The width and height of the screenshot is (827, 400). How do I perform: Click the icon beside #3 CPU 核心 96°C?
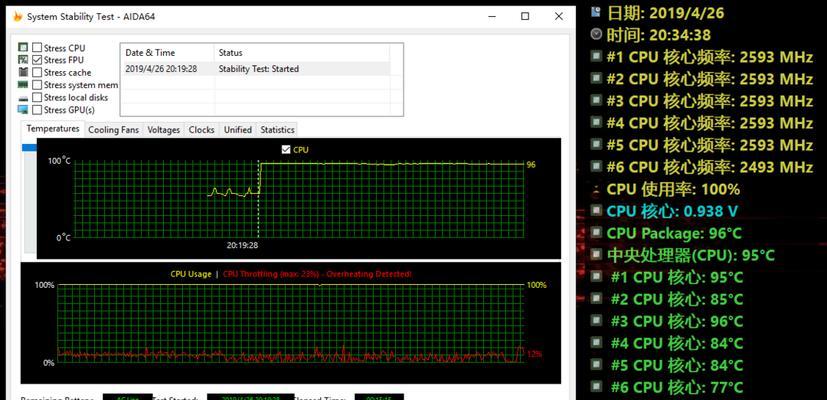(596, 320)
